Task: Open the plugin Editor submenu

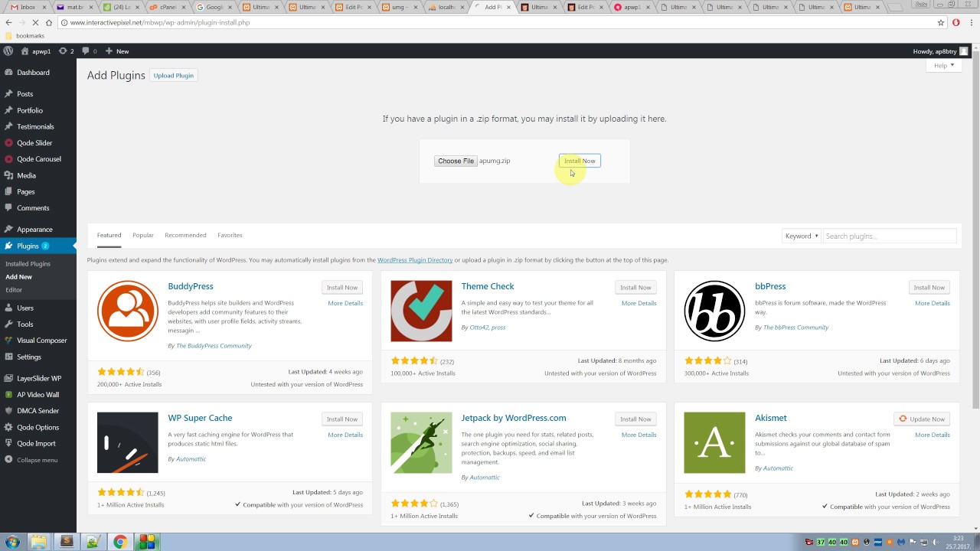Action: point(14,290)
